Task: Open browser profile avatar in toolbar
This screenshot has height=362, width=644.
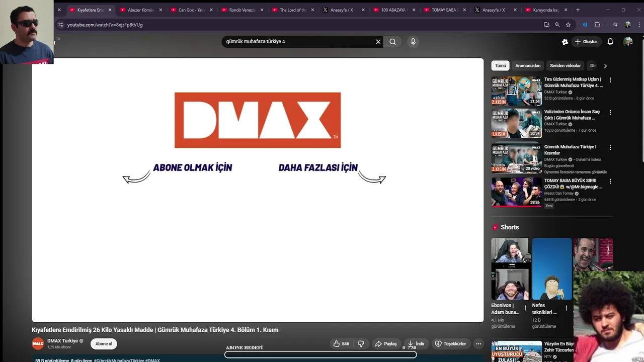Action: [x=627, y=25]
